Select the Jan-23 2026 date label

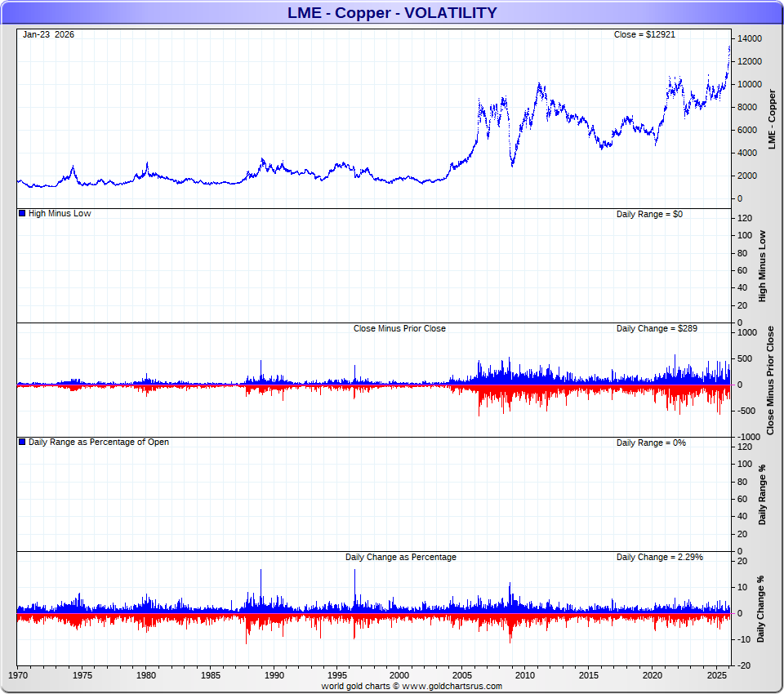[x=48, y=34]
